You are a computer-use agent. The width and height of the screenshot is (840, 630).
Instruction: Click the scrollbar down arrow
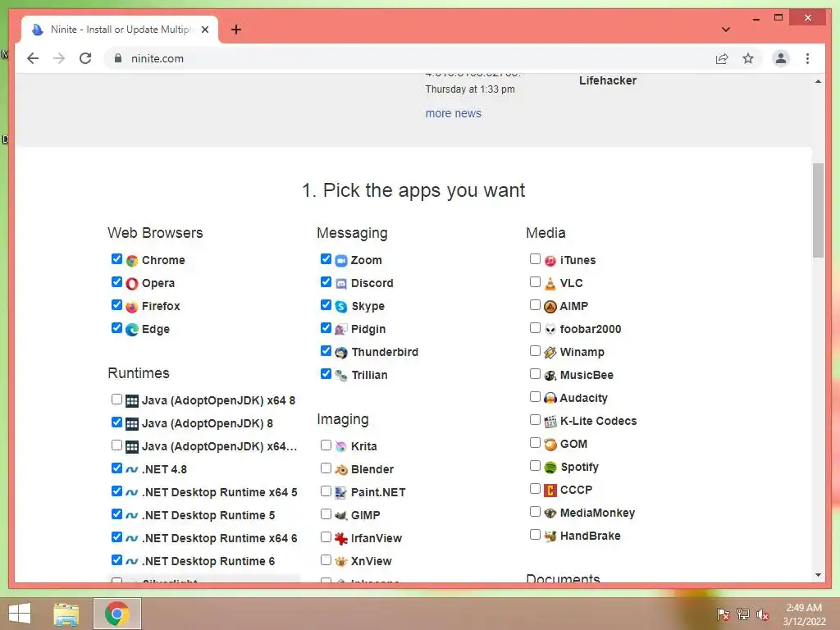coord(818,575)
